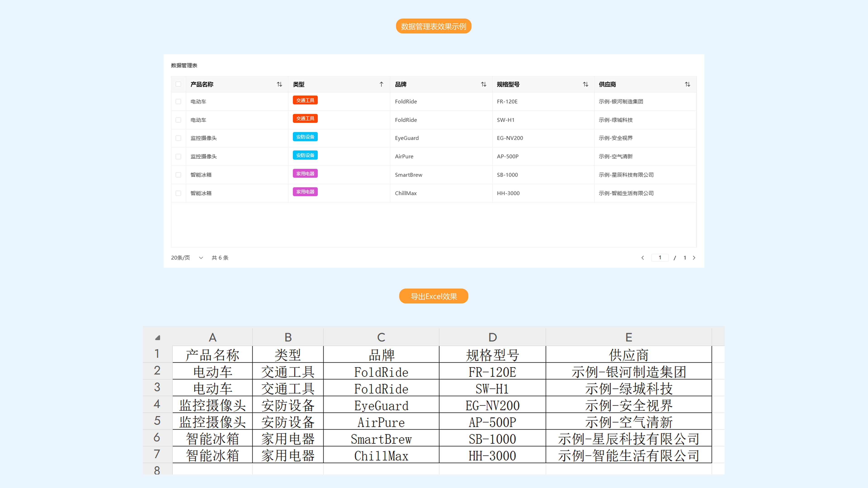Screen dimensions: 868x488
Task: Click 家用电器 tag in HH-3000 row
Action: (x=305, y=192)
